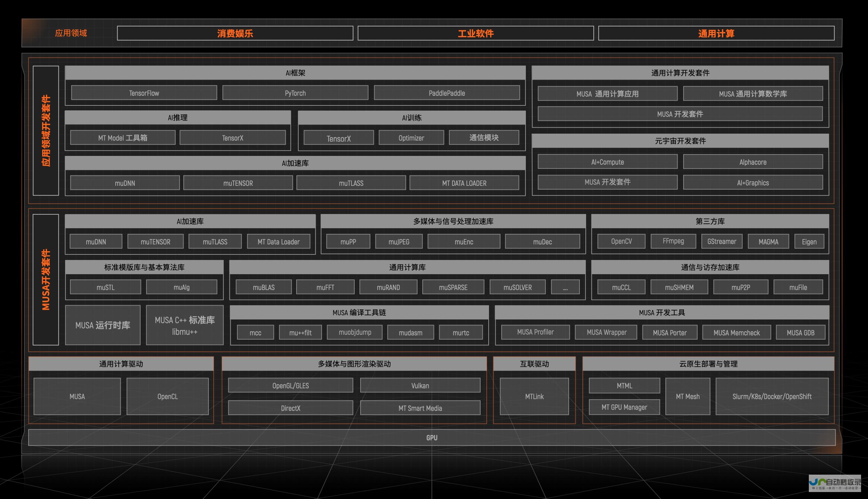Select the muSTL box
Image resolution: width=868 pixels, height=499 pixels.
pos(105,287)
